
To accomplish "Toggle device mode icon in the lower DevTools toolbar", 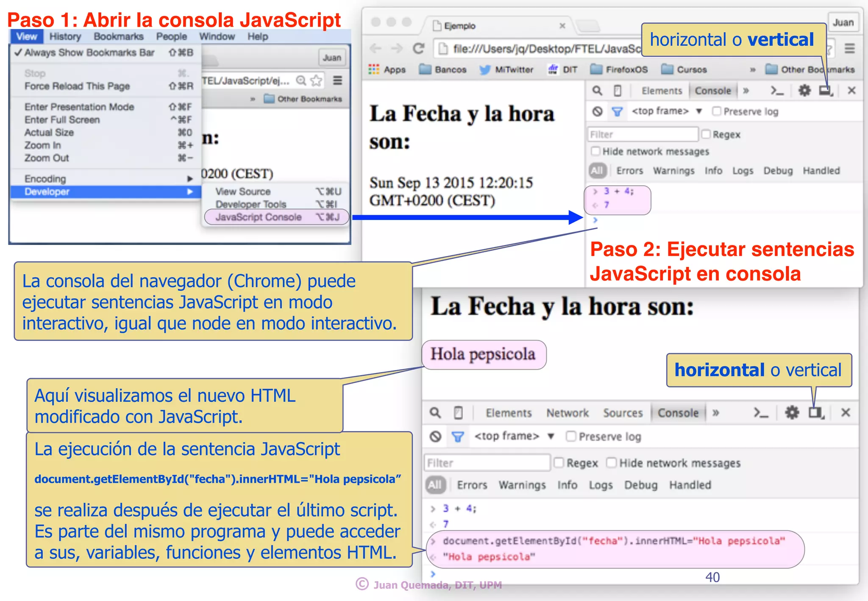I will (x=458, y=412).
